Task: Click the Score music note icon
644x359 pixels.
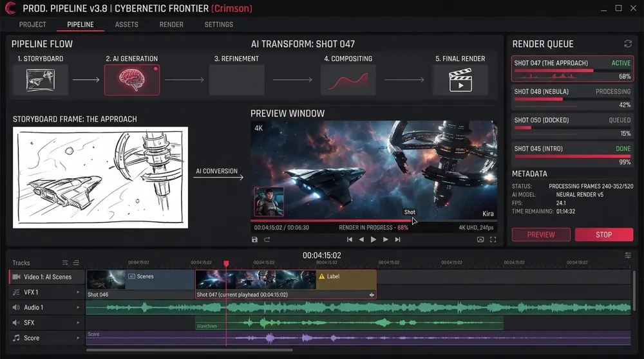Action: pos(16,338)
